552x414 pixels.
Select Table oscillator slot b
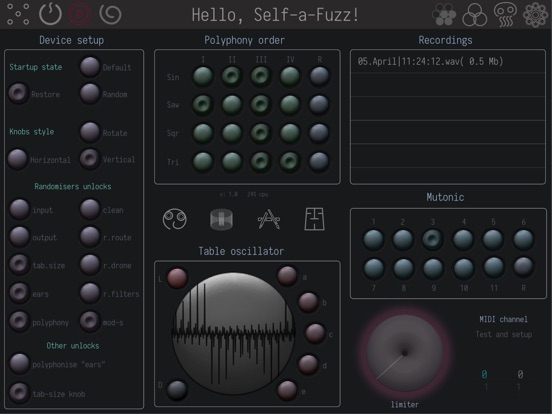[308, 302]
